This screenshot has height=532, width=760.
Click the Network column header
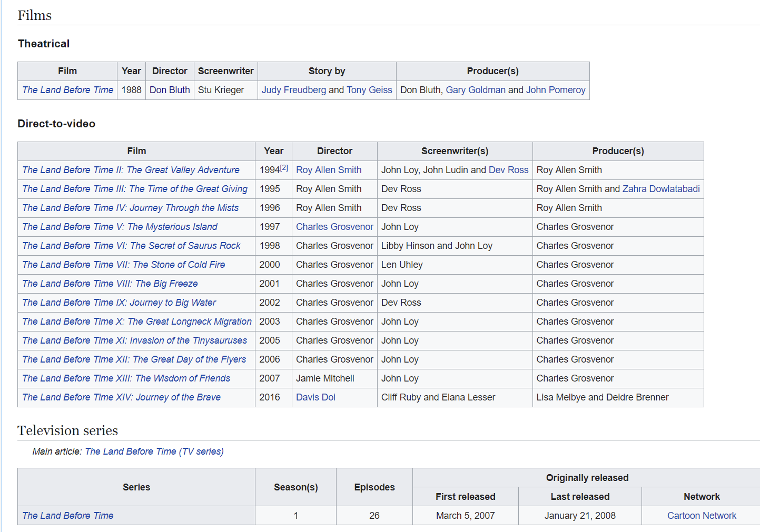[702, 497]
